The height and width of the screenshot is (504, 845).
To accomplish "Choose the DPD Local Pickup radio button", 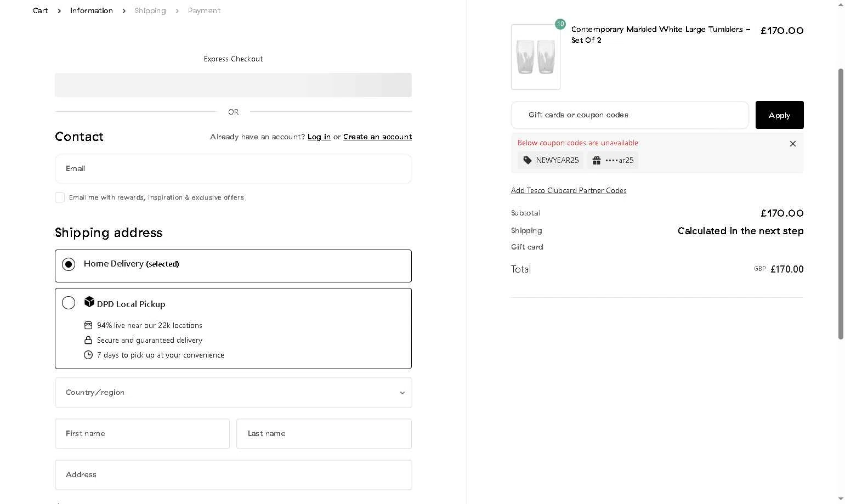I will point(69,303).
